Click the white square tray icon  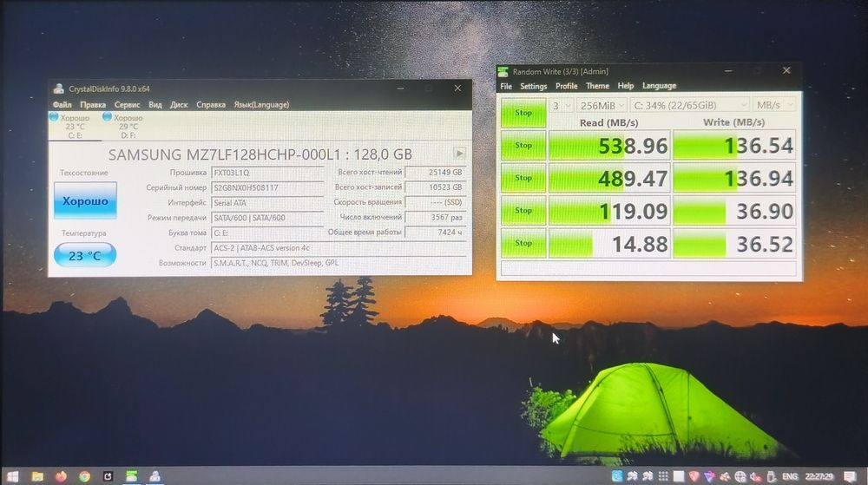(678, 476)
